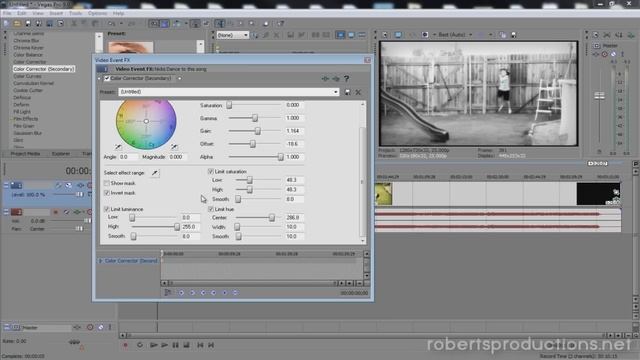Click the Saturation slider handle
Image resolution: width=640 pixels, height=360 pixels.
point(229,105)
